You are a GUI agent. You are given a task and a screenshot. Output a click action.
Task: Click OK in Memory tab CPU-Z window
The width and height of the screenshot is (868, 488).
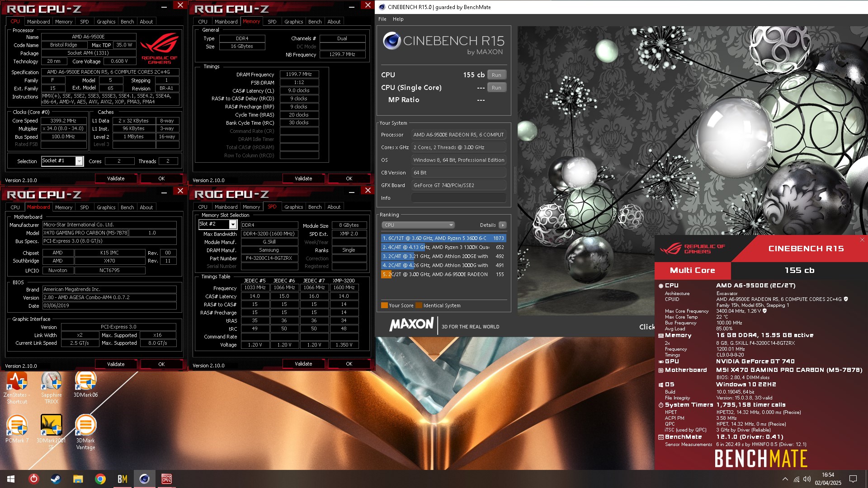[349, 178]
